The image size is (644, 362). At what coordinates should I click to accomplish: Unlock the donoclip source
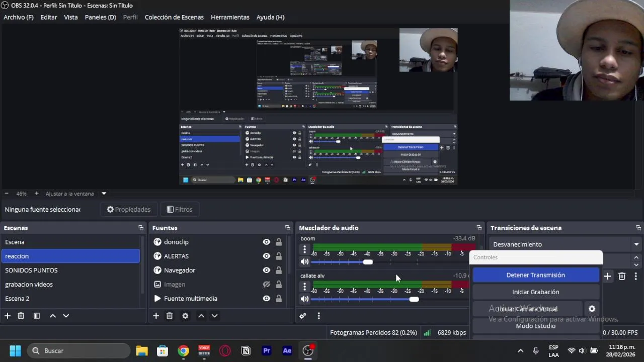279,242
